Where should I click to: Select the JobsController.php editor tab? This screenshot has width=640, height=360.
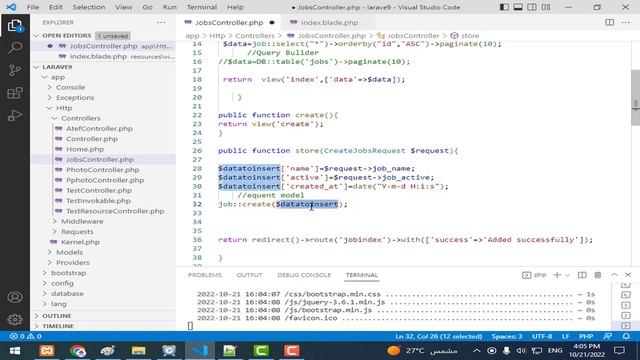click(229, 22)
